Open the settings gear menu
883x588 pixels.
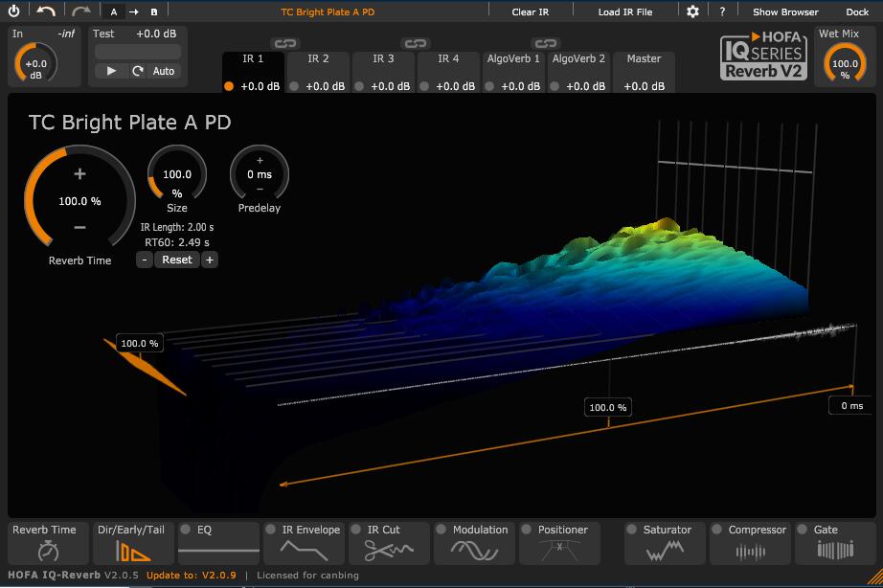(692, 11)
